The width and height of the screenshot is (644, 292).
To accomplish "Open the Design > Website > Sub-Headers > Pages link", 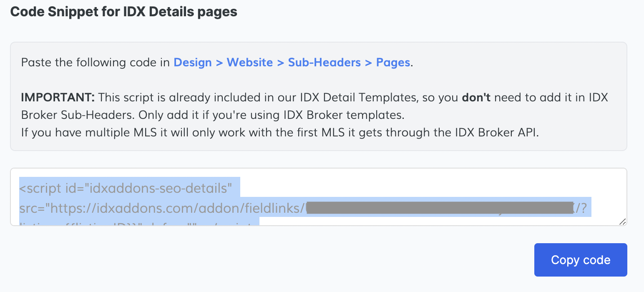I will (x=292, y=63).
